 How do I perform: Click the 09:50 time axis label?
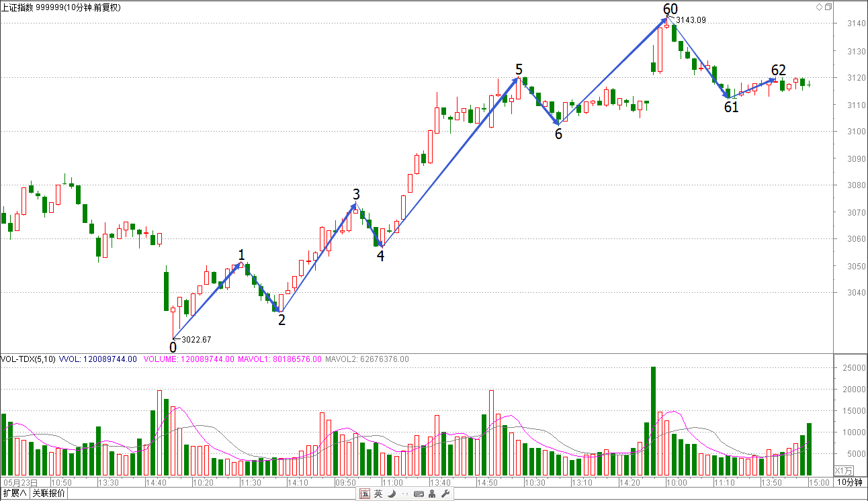[346, 482]
